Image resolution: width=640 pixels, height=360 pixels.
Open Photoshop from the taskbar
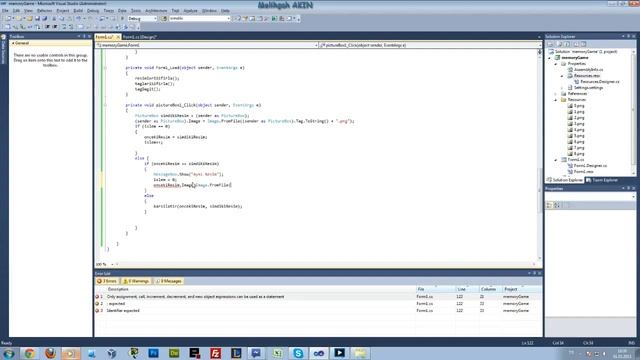pyautogui.click(x=153, y=353)
